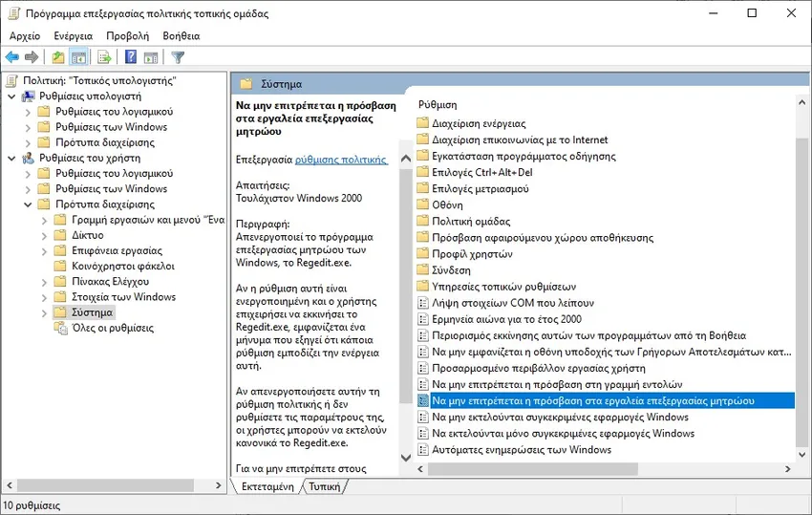
Task: Click the description pane scroll down arrow
Action: pos(406,458)
